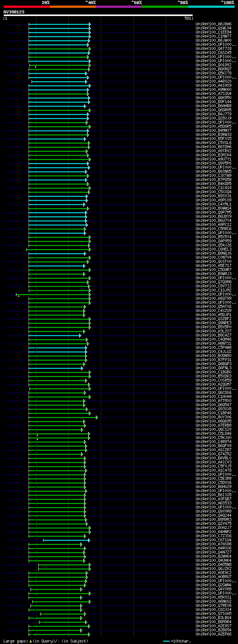Select the UniRef100_B7PQ58 entry

tap(213, 180)
